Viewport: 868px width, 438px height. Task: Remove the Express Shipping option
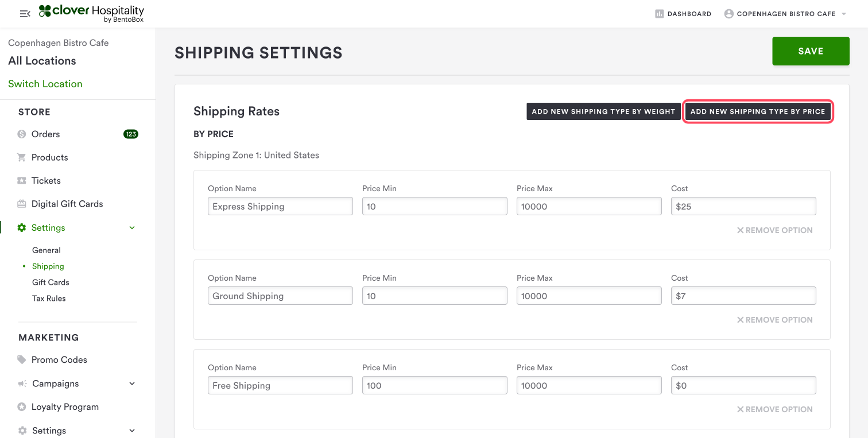[x=774, y=230]
